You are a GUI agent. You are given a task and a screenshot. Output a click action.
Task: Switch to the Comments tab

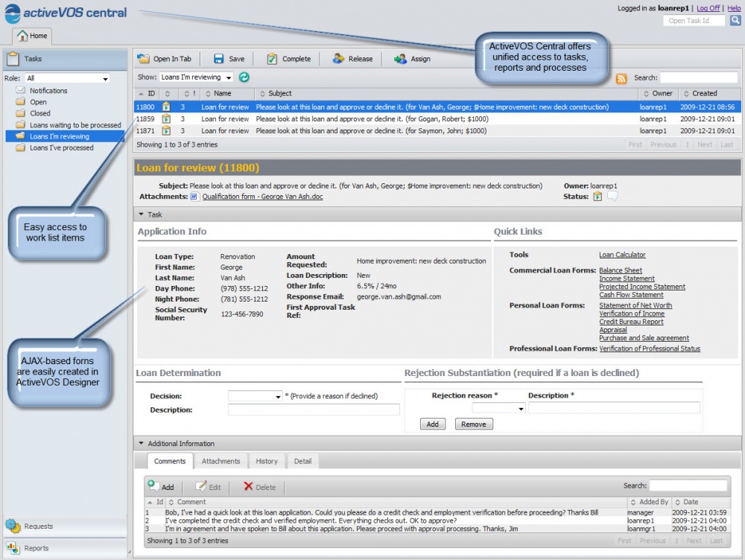(170, 461)
